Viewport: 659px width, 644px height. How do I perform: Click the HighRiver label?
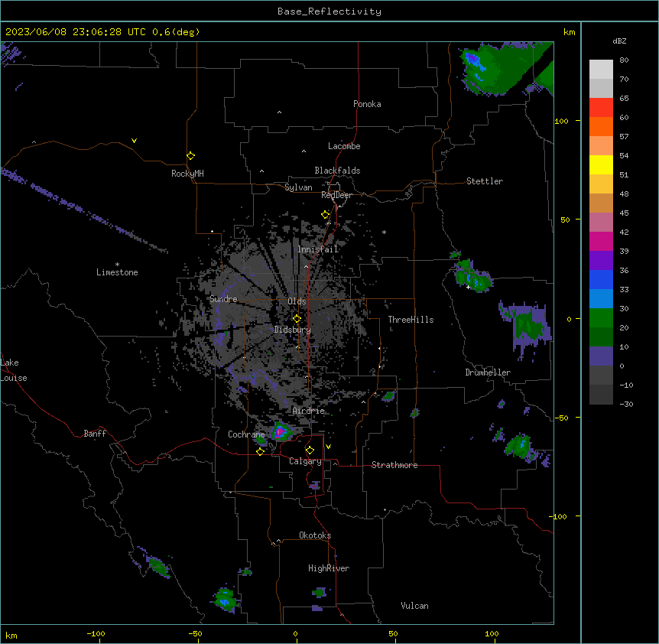tap(329, 568)
